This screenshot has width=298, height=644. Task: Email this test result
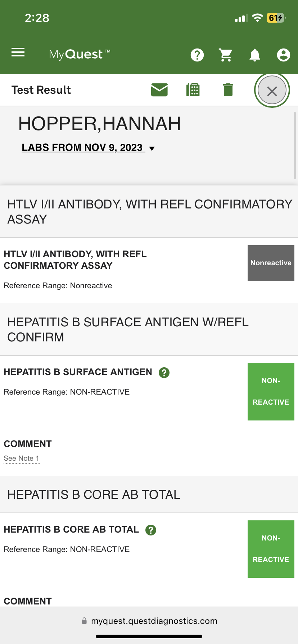click(x=159, y=90)
